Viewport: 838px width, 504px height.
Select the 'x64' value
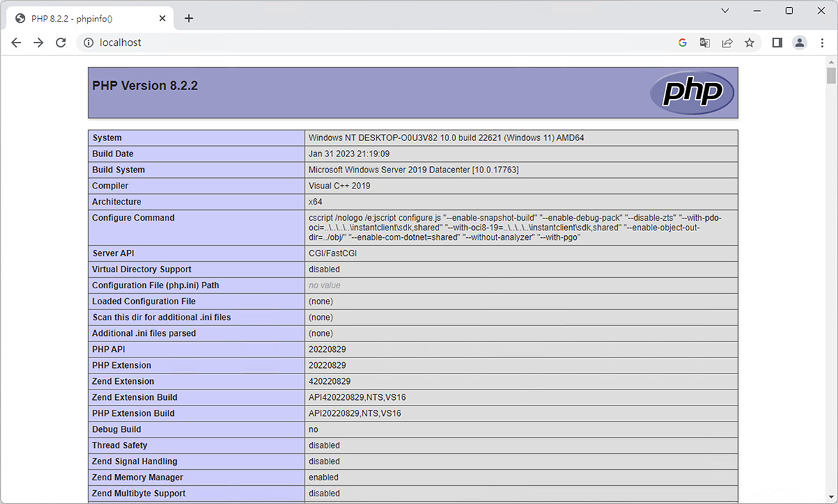pyautogui.click(x=316, y=202)
